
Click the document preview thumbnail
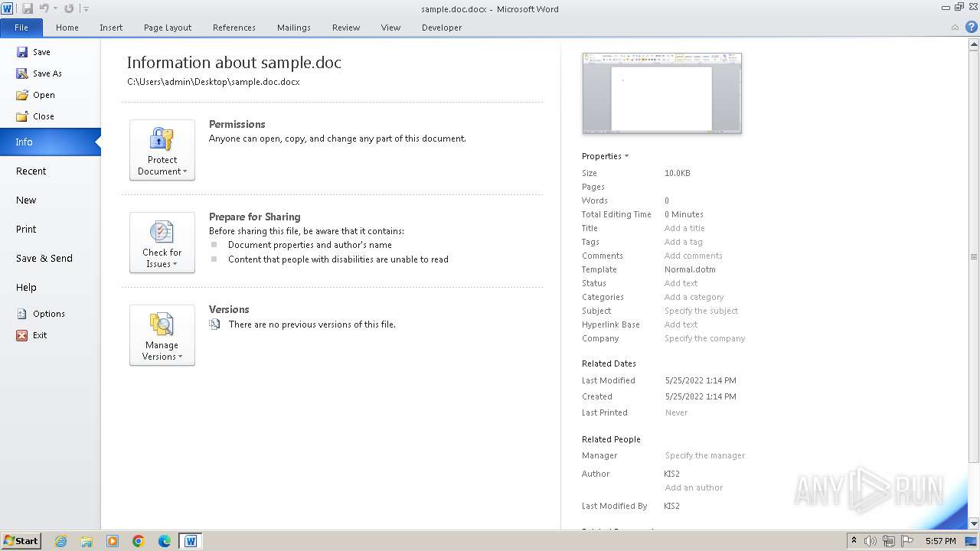[x=662, y=93]
